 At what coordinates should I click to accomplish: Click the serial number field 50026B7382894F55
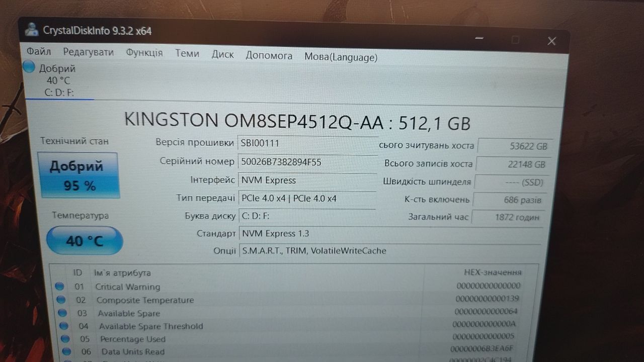pos(307,162)
